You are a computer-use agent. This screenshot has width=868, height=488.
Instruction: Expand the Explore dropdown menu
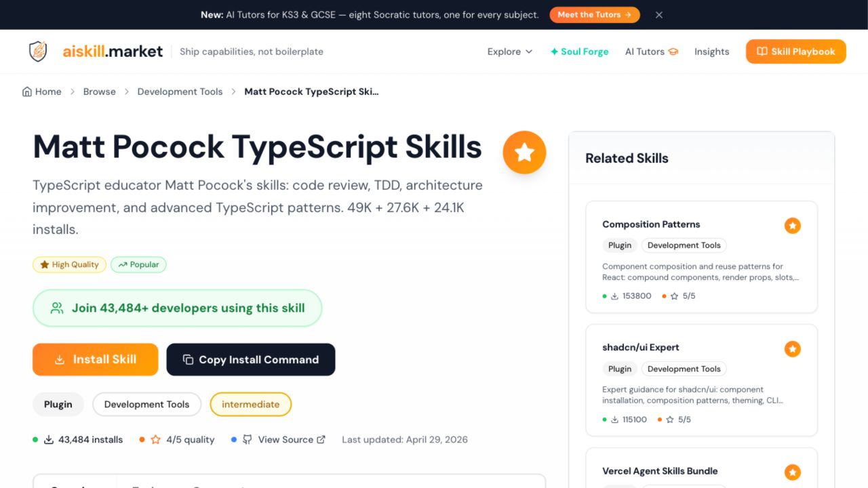point(510,52)
